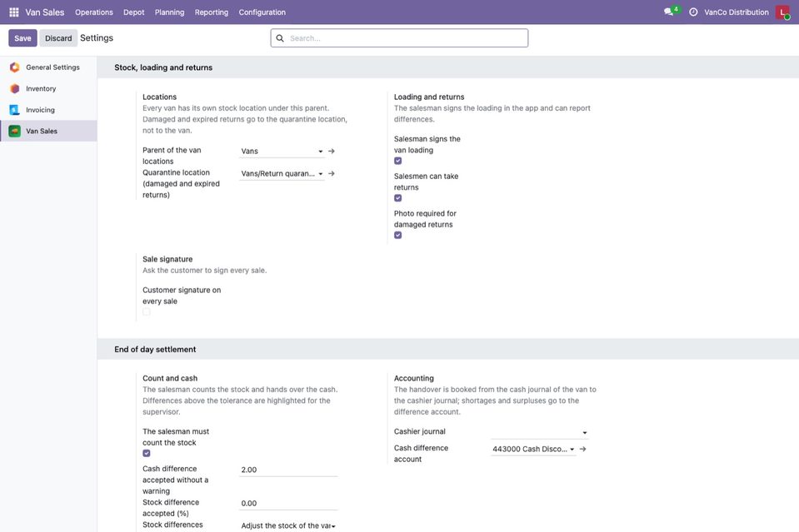Open the chat messages icon
799x532 pixels.
[668, 12]
